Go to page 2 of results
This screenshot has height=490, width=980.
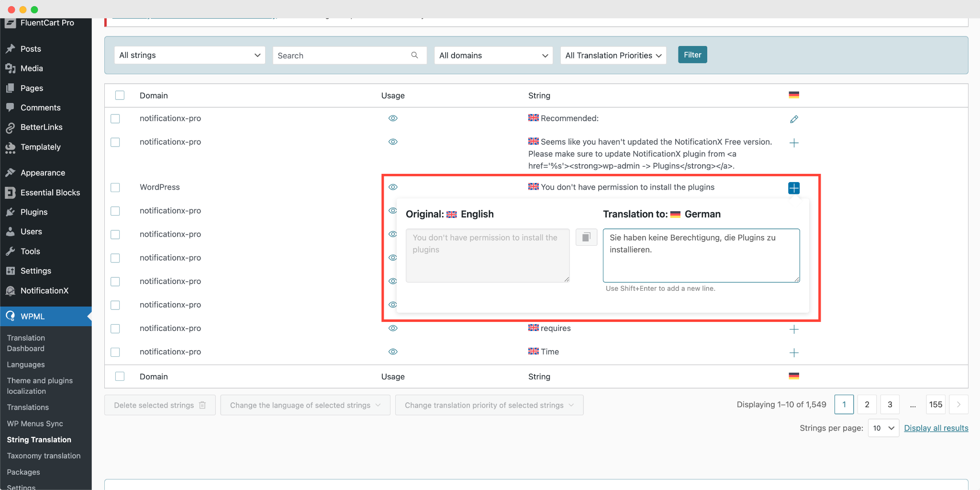[867, 404]
